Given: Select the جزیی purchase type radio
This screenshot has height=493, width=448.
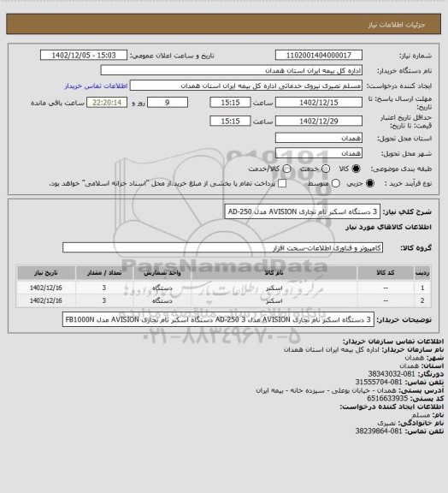Looking at the screenshot, I should (370, 183).
